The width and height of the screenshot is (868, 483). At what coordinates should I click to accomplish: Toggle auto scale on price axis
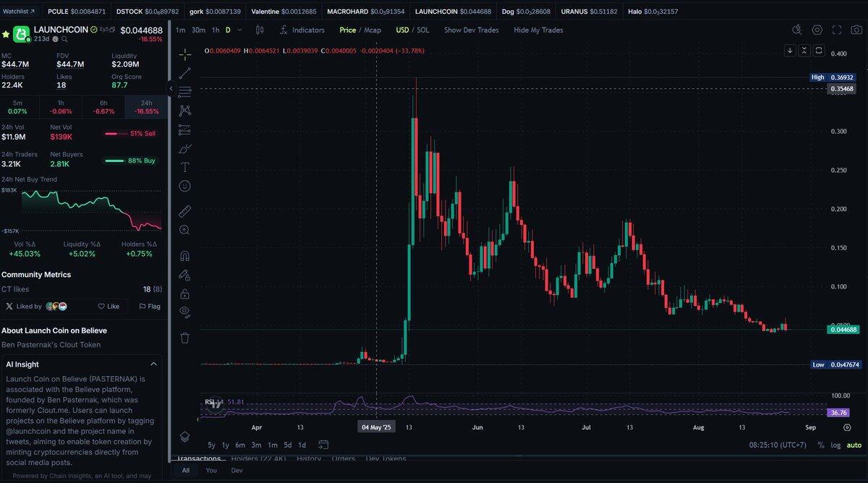pyautogui.click(x=854, y=445)
